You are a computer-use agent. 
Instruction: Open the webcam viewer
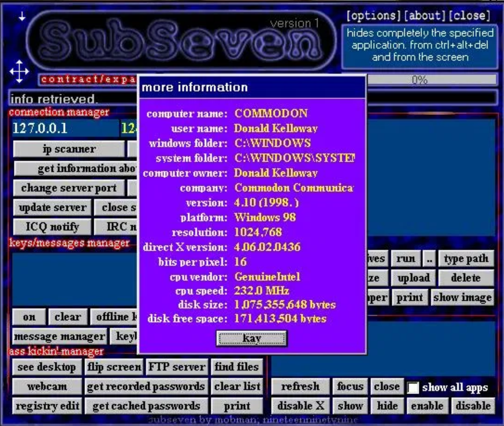47,386
